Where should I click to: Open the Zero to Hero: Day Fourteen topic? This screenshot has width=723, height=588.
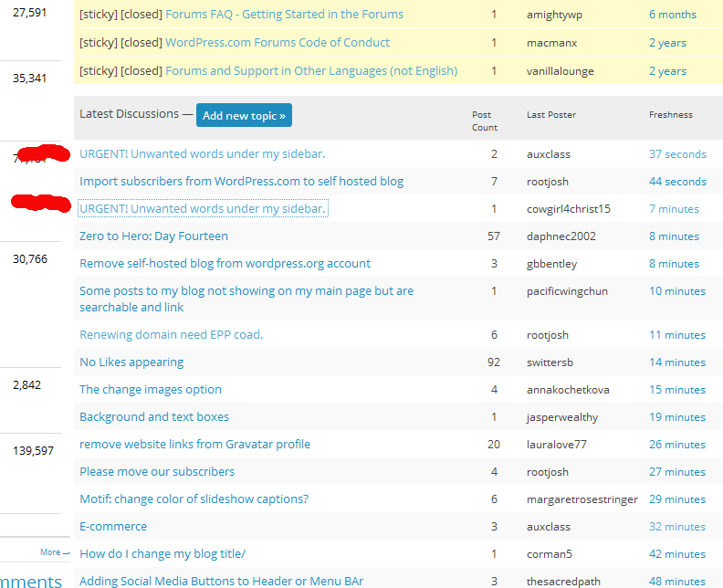(x=153, y=236)
